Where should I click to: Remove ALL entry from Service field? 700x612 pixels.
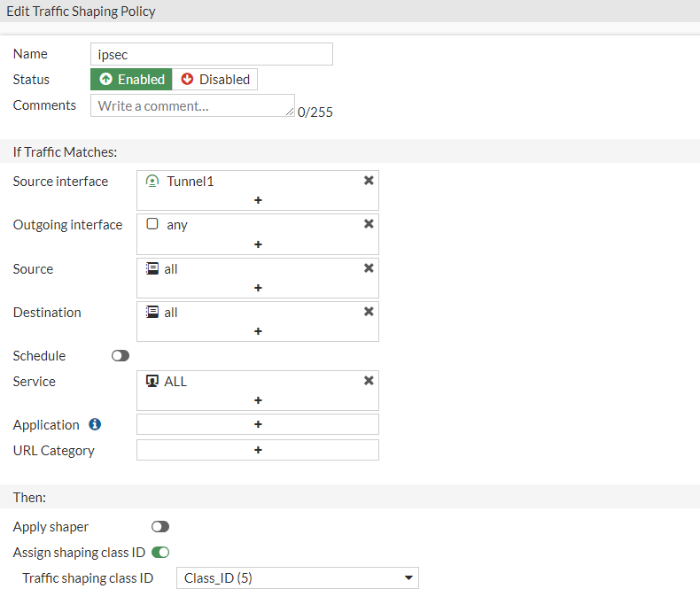(x=369, y=381)
